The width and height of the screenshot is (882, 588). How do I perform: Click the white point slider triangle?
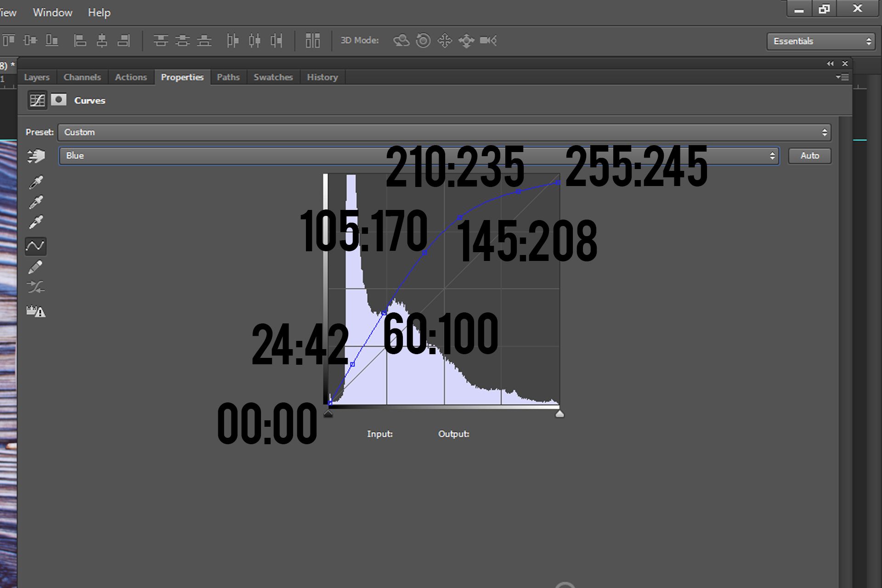point(560,413)
